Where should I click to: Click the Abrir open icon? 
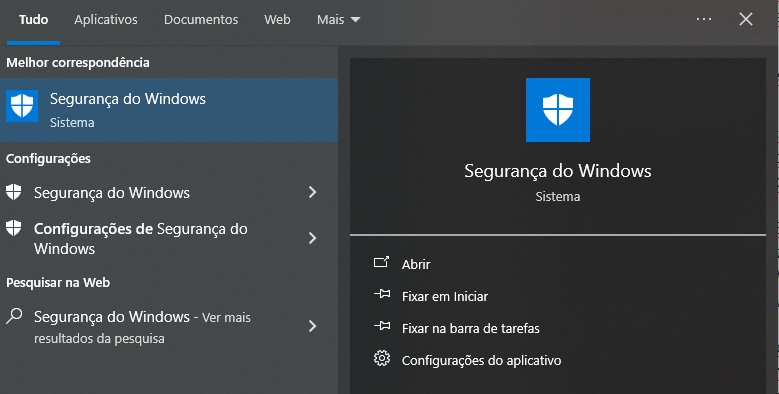click(x=382, y=262)
